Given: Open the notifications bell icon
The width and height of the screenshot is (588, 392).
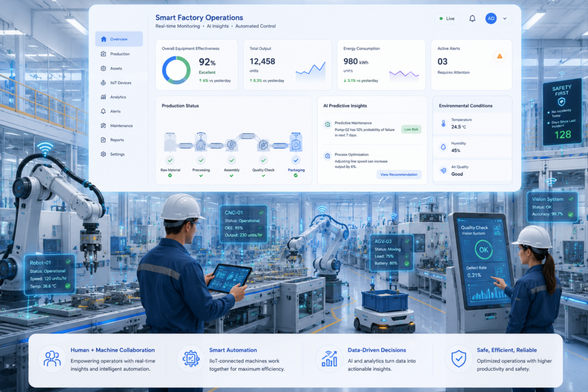Looking at the screenshot, I should 472,18.
